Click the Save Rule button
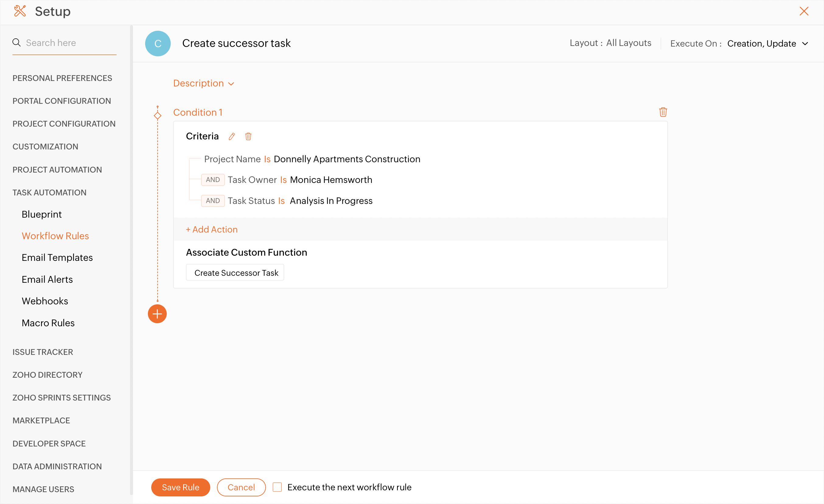The height and width of the screenshot is (504, 824). [x=180, y=487]
